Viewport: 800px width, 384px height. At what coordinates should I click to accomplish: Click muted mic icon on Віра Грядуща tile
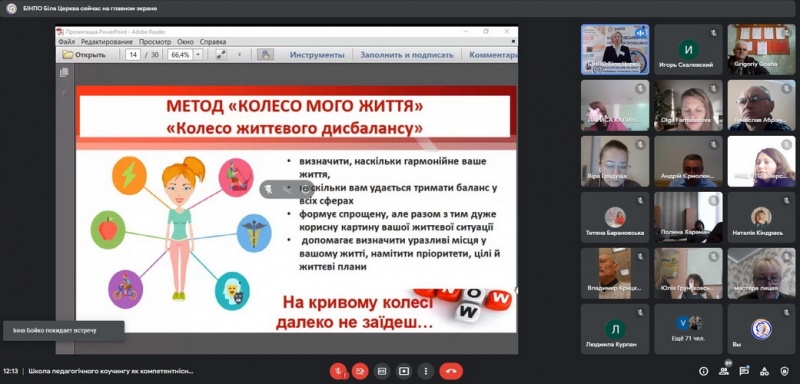point(640,145)
